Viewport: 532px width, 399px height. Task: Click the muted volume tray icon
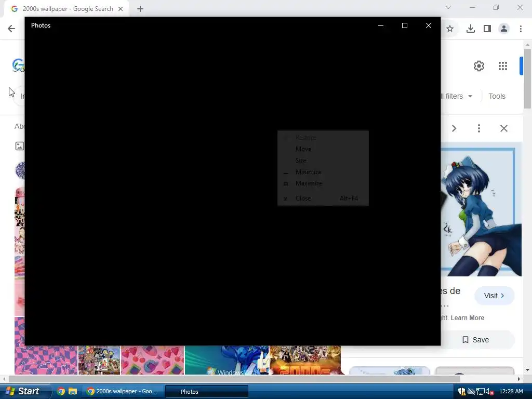489,392
